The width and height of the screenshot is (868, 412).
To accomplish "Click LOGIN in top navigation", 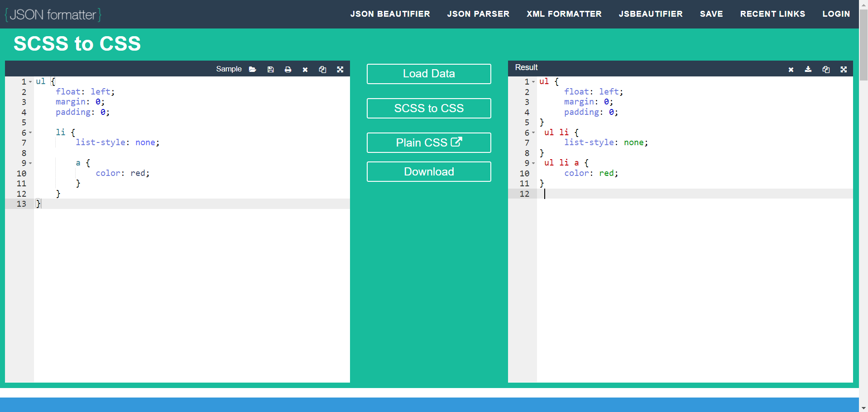I will 836,14.
